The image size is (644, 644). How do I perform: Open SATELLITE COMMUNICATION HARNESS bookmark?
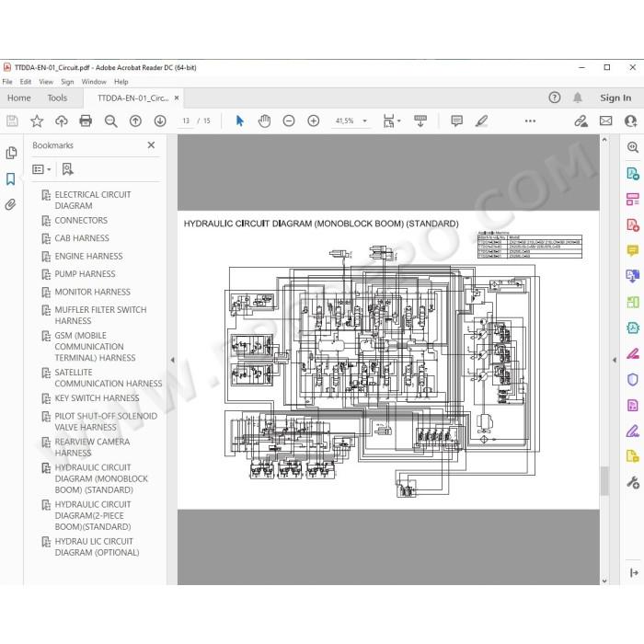pos(109,378)
